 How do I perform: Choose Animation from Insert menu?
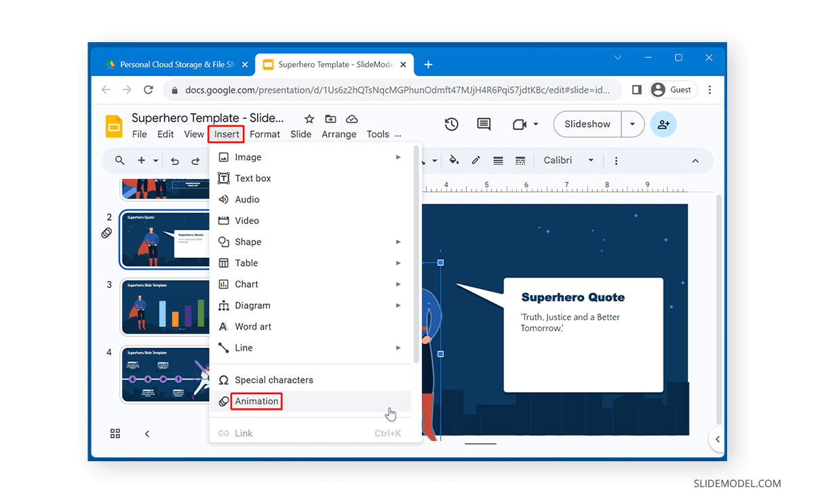[x=310, y=402]
